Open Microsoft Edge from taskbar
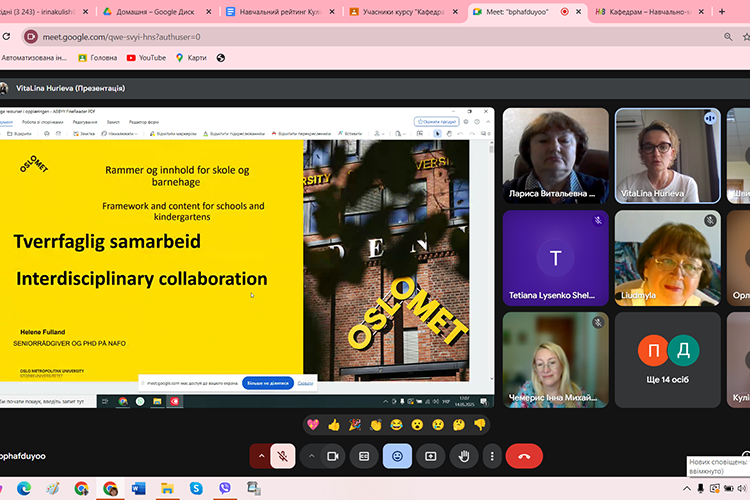 (x=24, y=489)
